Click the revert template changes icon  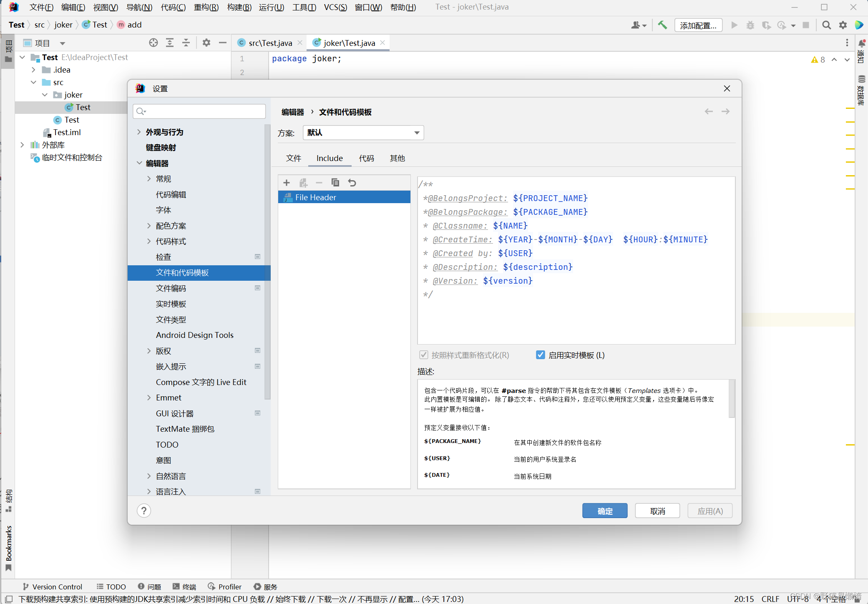coord(352,183)
